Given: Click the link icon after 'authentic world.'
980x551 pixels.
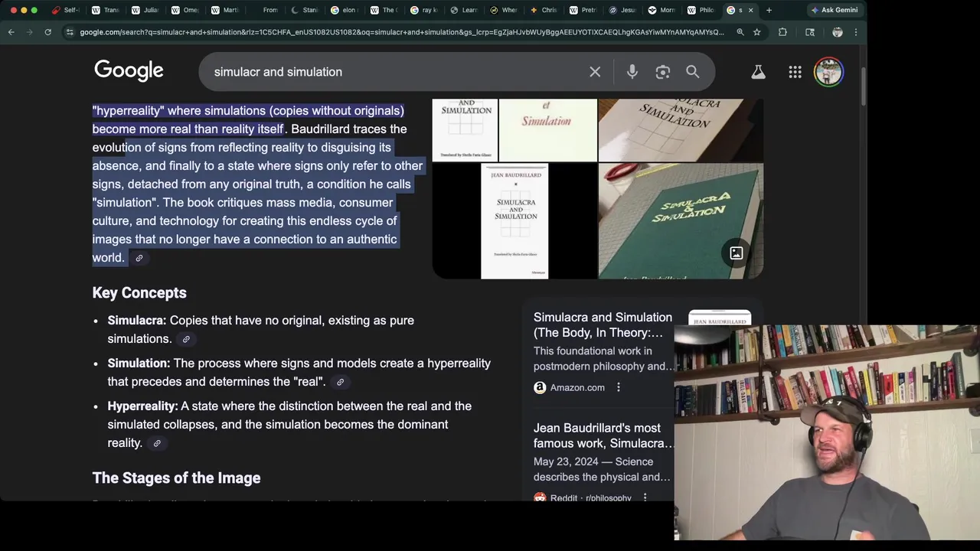Looking at the screenshot, I should tap(139, 258).
